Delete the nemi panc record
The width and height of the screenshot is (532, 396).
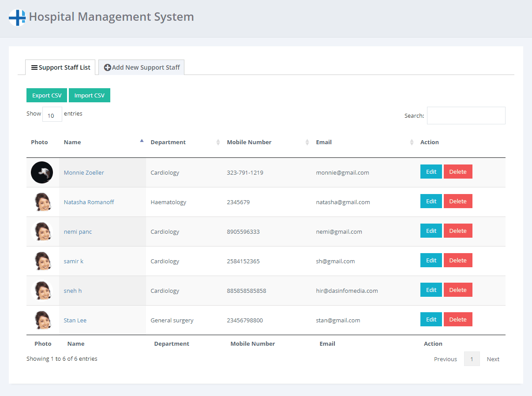pyautogui.click(x=457, y=231)
